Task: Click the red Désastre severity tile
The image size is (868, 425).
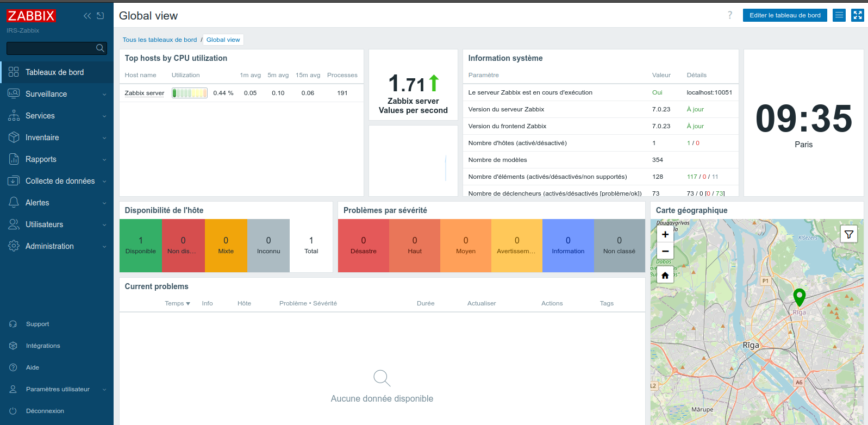Action: 364,246
